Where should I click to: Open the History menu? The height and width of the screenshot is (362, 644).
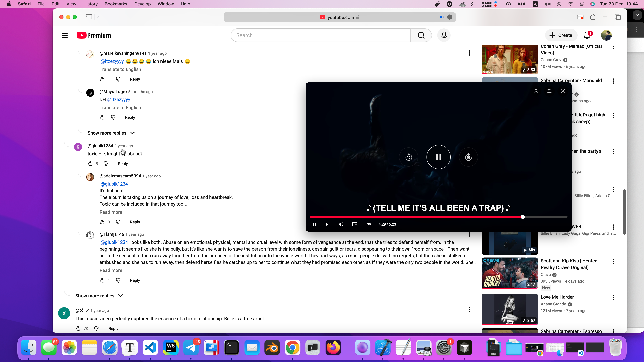90,4
